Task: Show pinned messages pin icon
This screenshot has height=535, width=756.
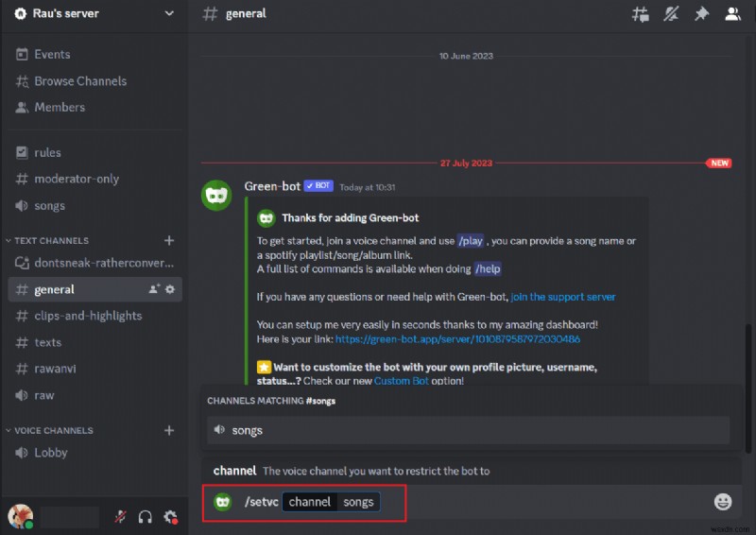Action: 701,14
